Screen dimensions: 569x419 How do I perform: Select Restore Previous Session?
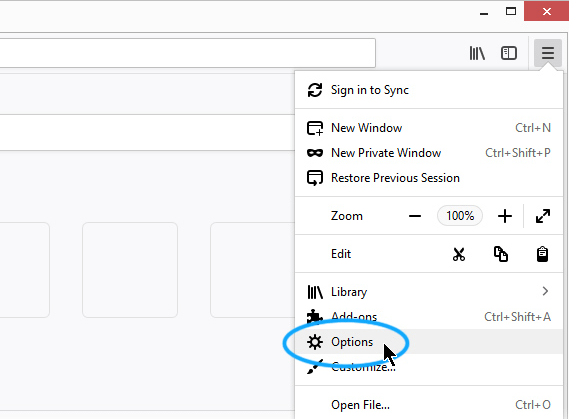pyautogui.click(x=429, y=178)
